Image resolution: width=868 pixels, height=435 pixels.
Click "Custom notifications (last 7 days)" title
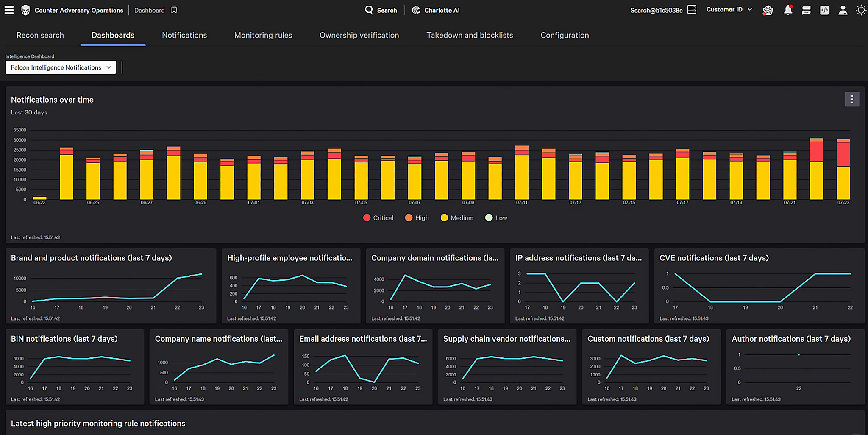(648, 339)
